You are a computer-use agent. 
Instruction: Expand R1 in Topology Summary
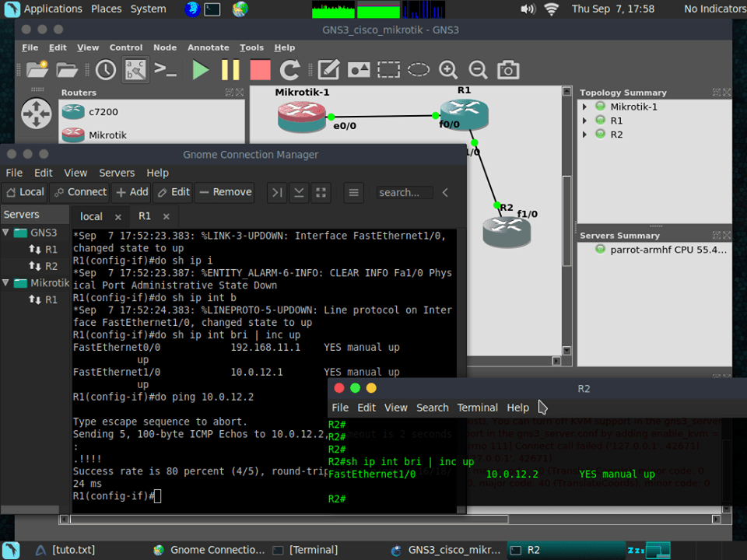coord(584,121)
